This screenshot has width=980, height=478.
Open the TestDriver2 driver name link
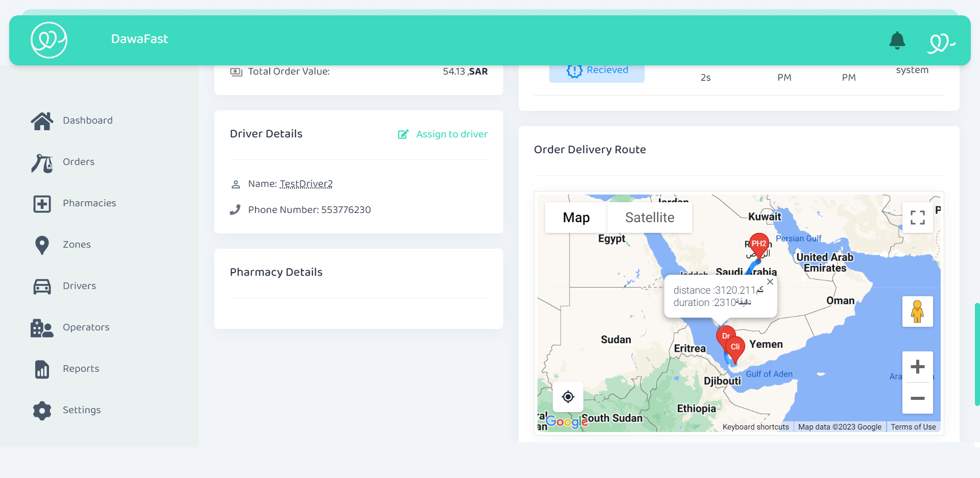click(x=306, y=184)
